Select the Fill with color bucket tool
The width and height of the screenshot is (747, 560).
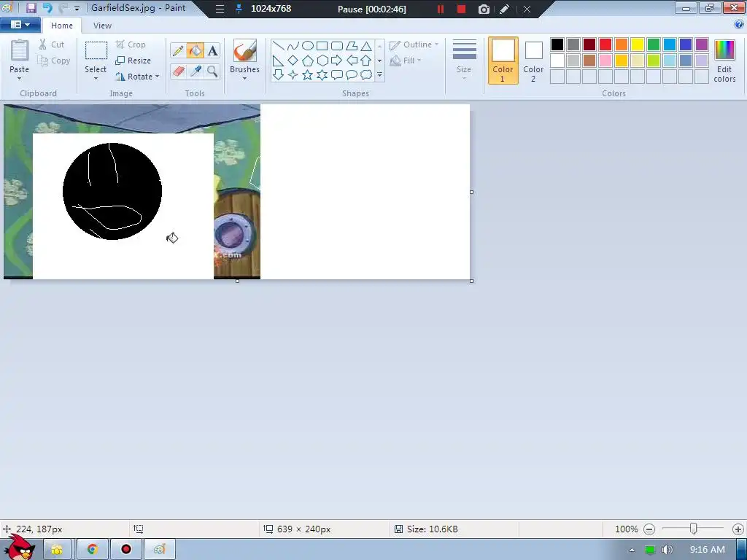[x=196, y=50]
